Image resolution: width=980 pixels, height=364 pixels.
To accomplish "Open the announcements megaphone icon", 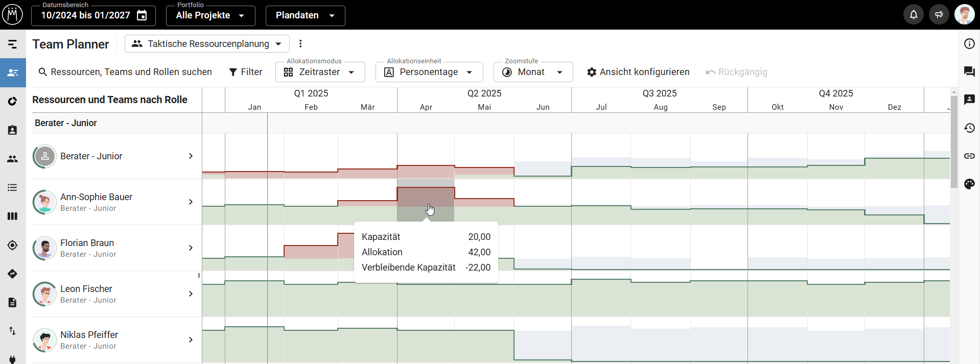I will (939, 15).
